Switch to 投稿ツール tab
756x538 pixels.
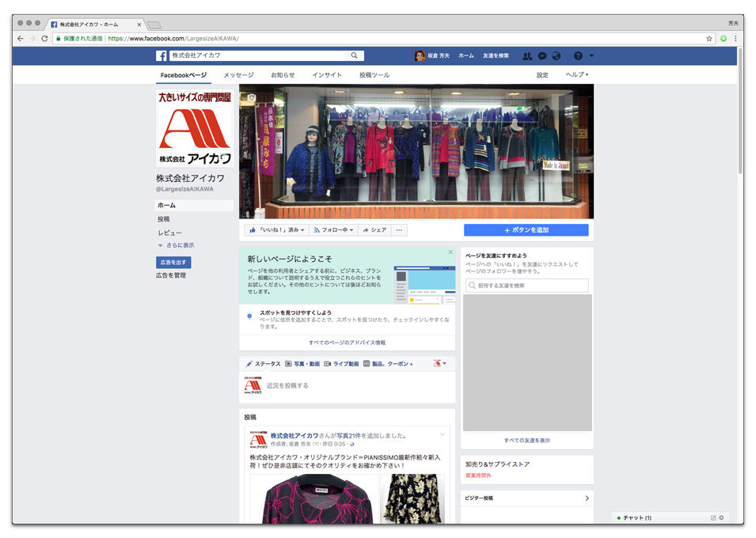(374, 75)
